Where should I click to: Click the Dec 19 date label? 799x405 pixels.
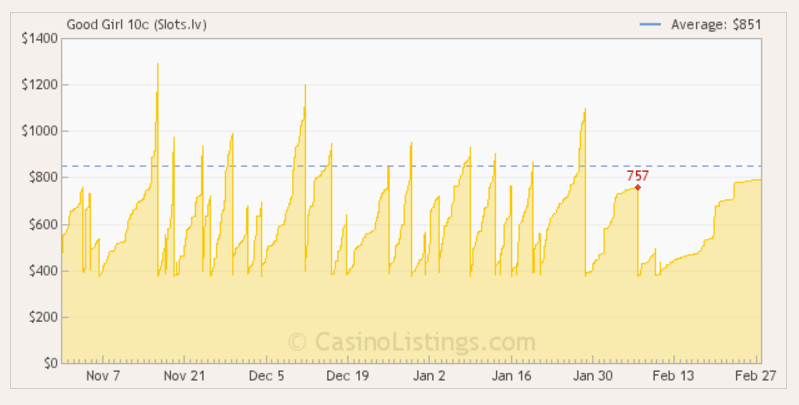[x=348, y=376]
